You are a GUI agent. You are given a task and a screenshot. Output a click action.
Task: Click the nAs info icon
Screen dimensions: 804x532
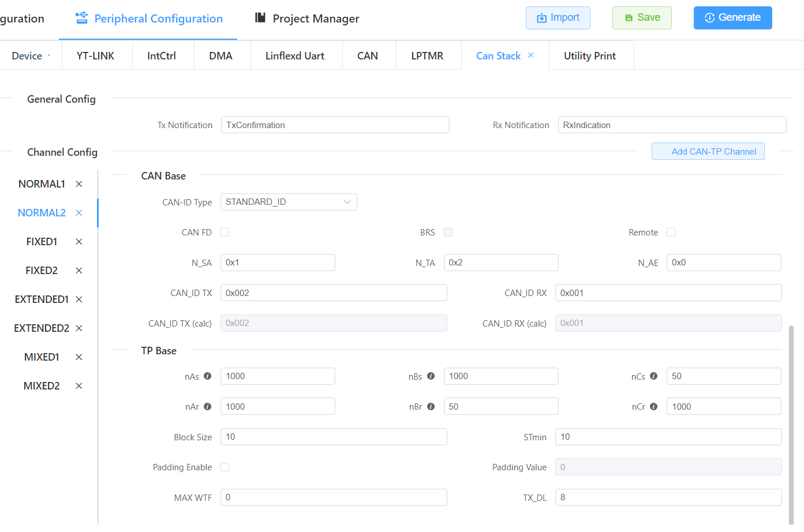point(207,376)
